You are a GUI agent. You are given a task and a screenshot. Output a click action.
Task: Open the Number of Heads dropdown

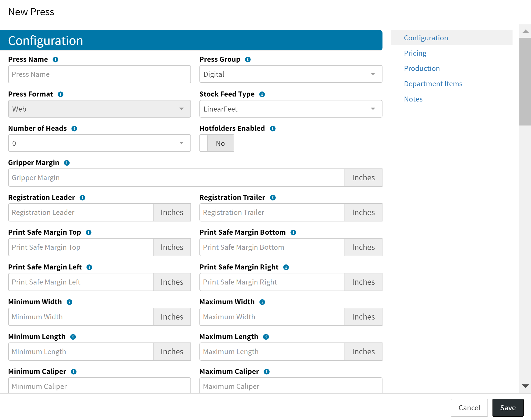[99, 143]
